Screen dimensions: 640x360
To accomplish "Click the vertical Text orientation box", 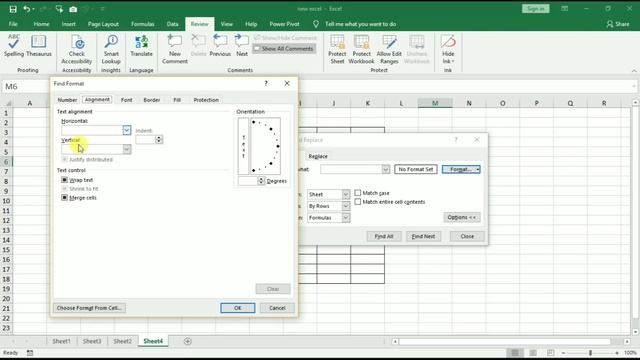I will tap(243, 146).
